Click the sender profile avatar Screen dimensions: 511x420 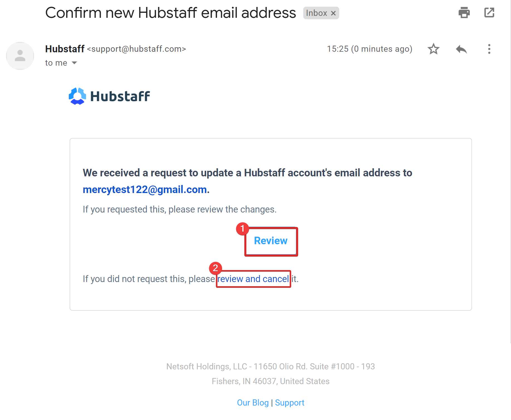coord(20,56)
